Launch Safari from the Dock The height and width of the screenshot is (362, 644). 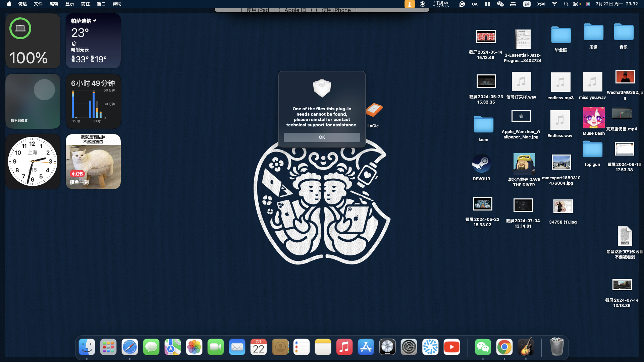130,347
